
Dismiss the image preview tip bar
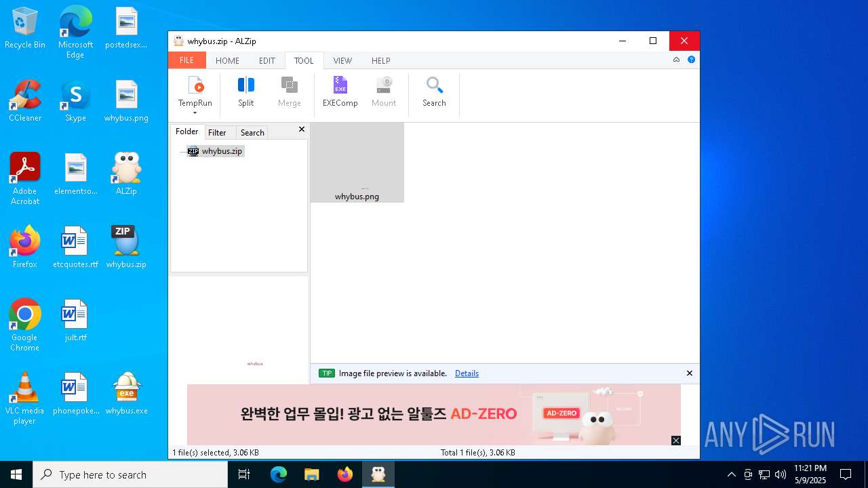[690, 373]
